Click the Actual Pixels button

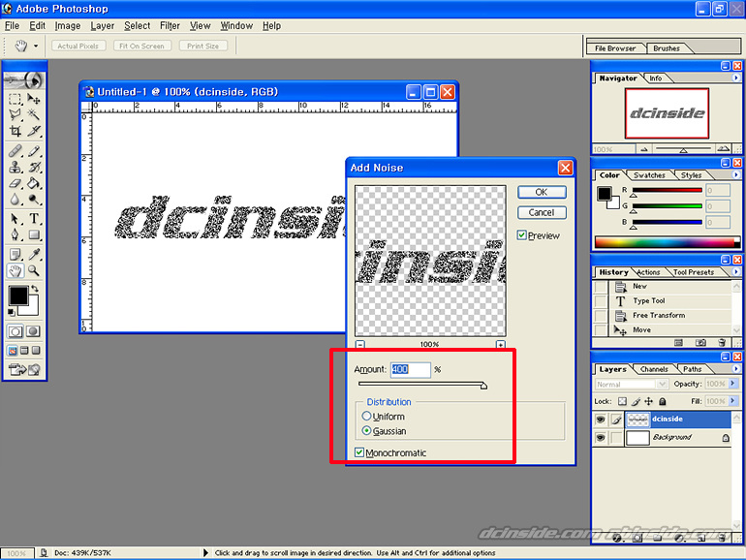click(x=78, y=47)
